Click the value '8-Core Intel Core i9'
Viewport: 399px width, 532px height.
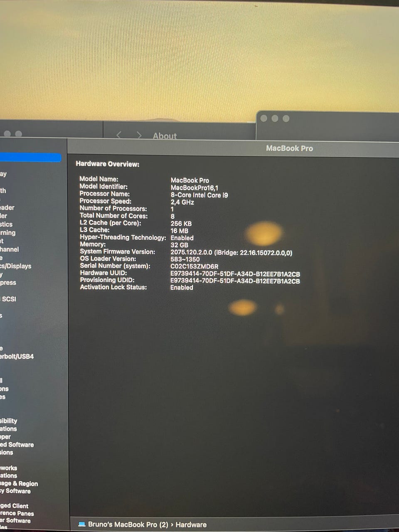coord(199,195)
